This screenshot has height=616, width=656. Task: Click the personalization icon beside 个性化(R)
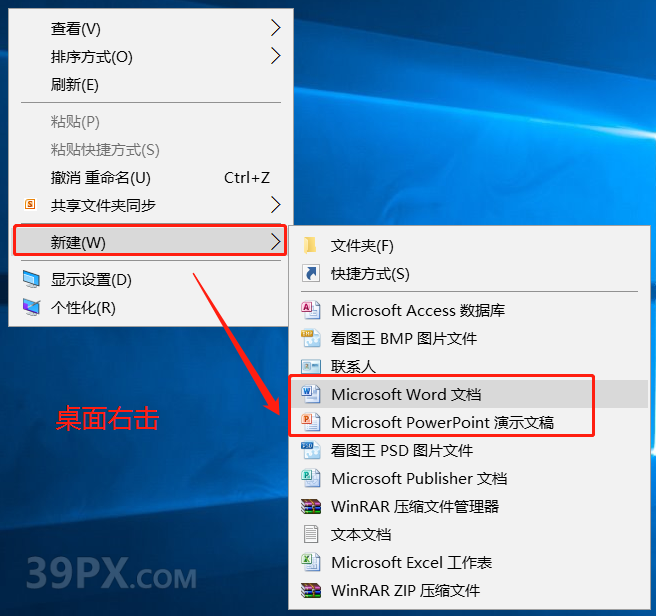(31, 308)
